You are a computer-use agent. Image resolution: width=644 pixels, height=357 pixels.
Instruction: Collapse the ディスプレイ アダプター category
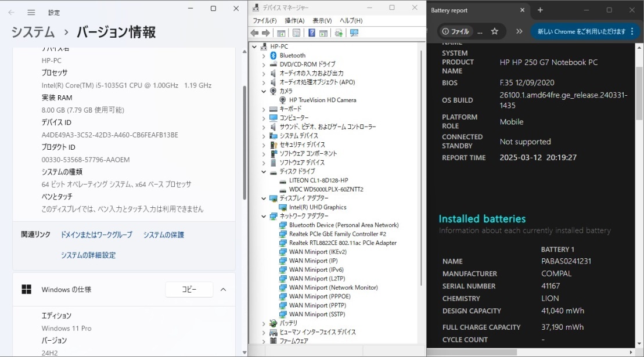[x=264, y=198]
